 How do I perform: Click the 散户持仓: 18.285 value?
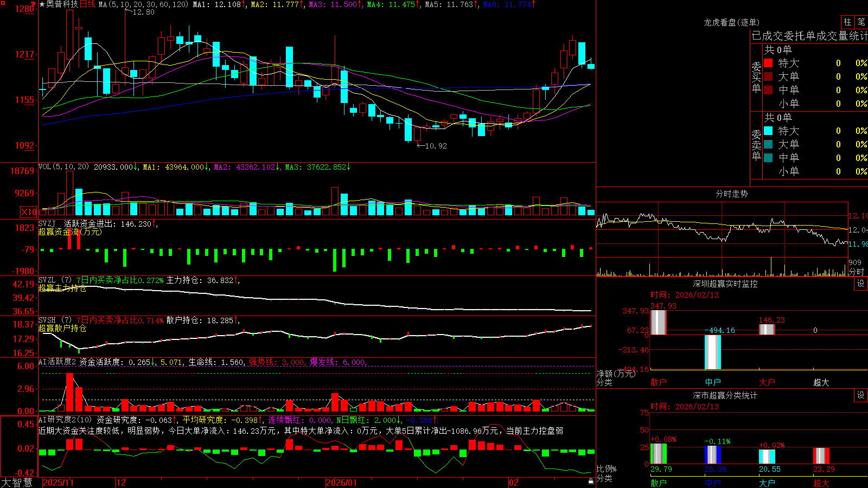(200, 320)
